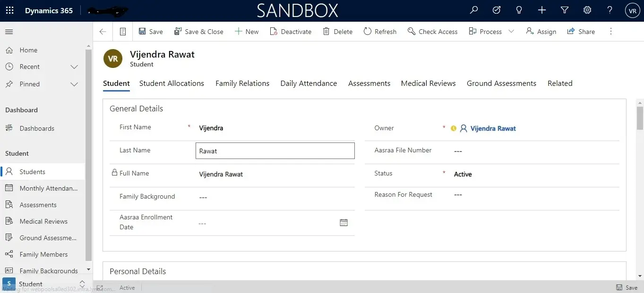Click the Last Name input box
The height and width of the screenshot is (293, 644).
(275, 151)
